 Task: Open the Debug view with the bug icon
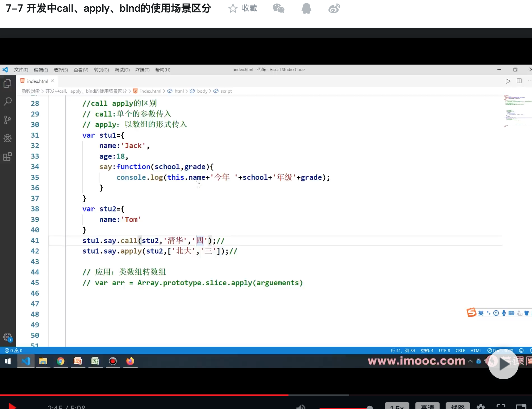[7, 138]
